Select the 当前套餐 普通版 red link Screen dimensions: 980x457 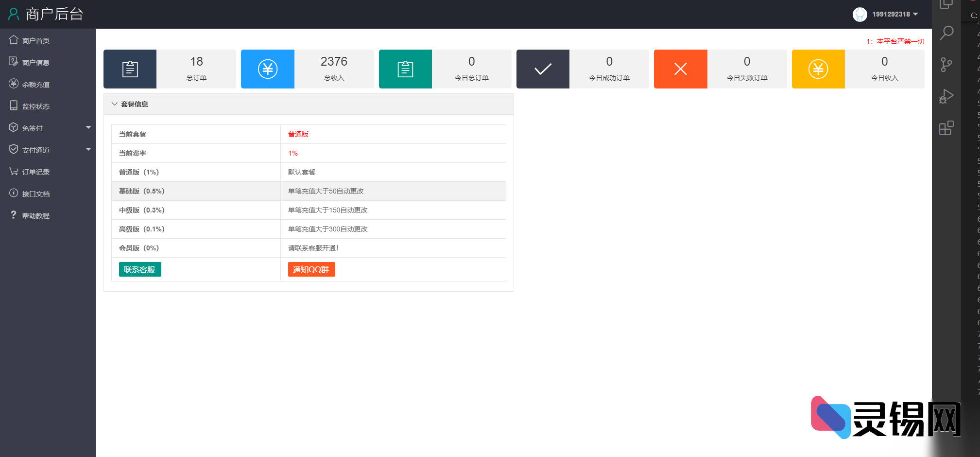tap(298, 134)
